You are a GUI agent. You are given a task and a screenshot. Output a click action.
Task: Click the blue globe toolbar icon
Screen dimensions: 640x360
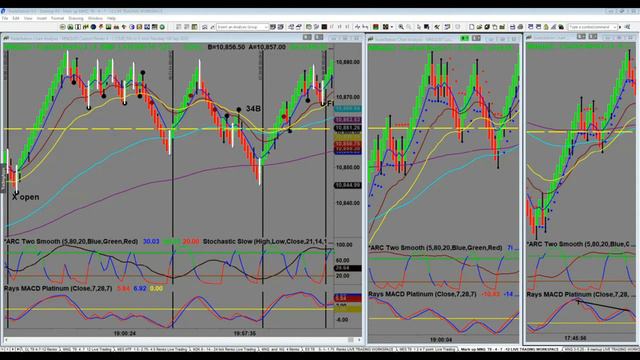coord(93,27)
